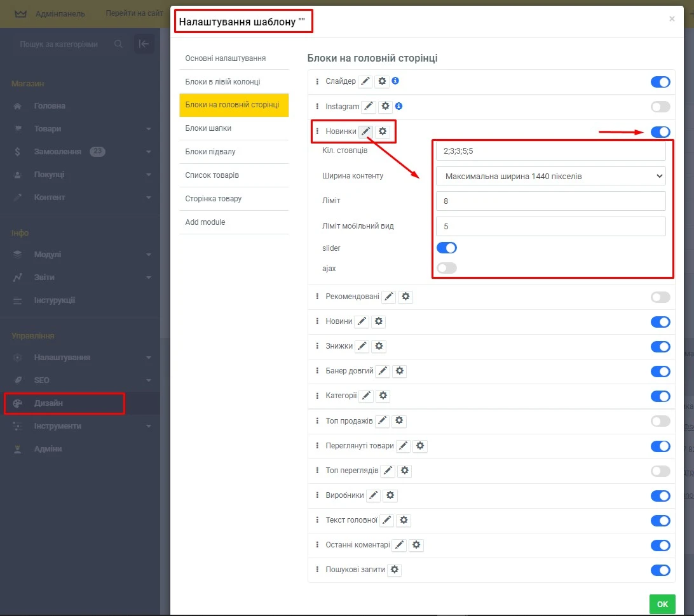Open the content width dropdown

(x=550, y=176)
